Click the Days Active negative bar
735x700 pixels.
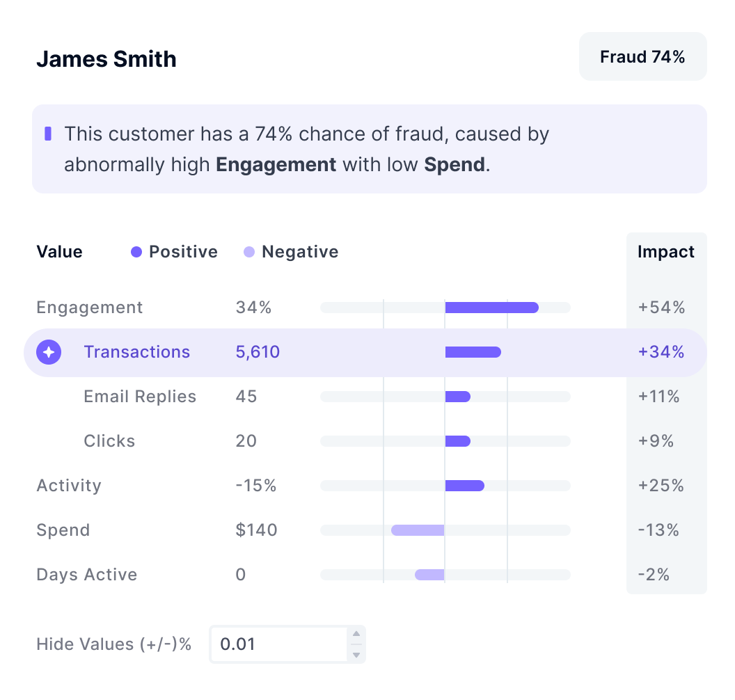pos(429,575)
